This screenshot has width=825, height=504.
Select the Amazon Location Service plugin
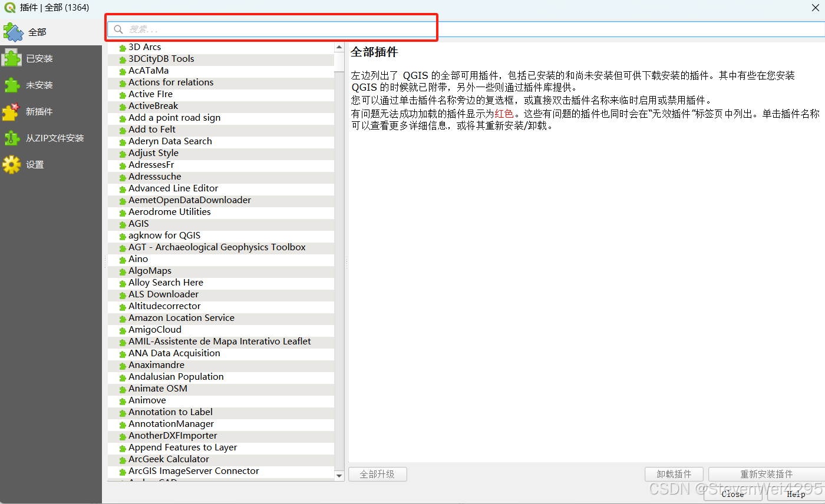[x=221, y=318]
